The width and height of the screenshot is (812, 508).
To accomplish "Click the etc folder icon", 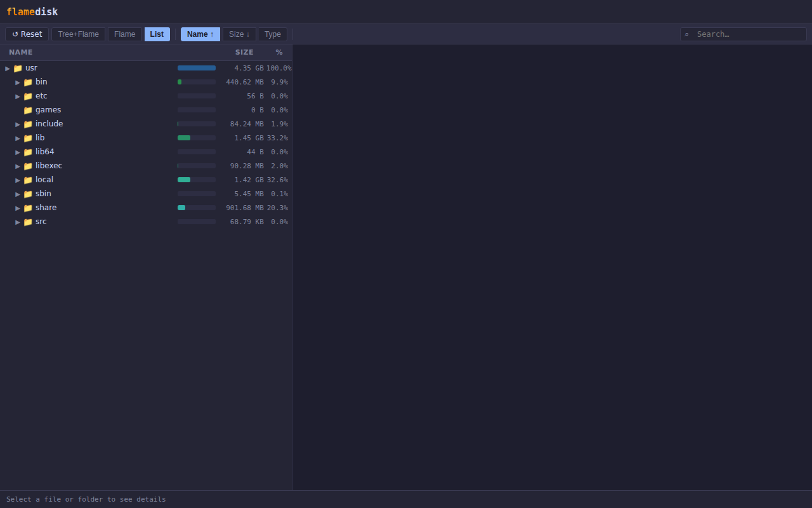I will [x=28, y=97].
